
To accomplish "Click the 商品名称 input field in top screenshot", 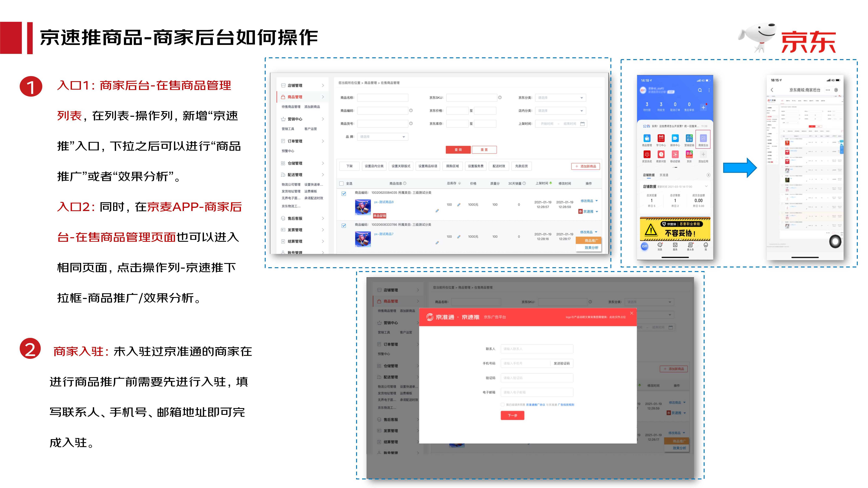I will (382, 98).
